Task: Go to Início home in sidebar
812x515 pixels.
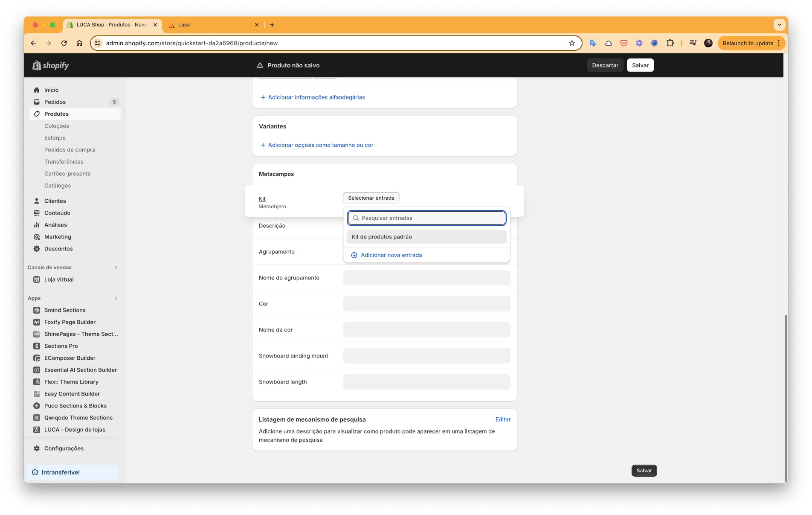Action: pyautogui.click(x=51, y=90)
